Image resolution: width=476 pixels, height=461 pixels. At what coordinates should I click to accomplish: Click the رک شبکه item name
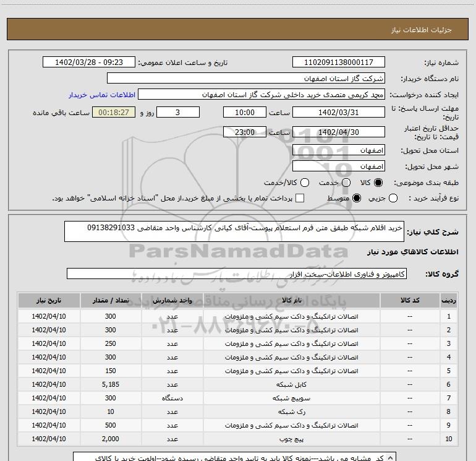coord(291,411)
